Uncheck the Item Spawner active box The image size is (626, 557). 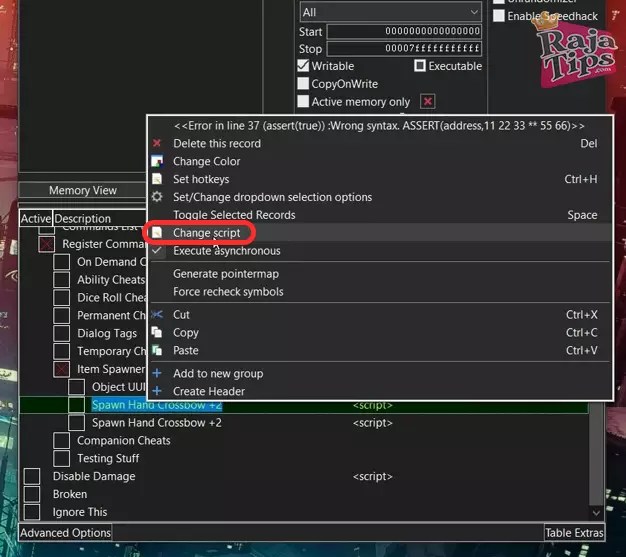[61, 369]
